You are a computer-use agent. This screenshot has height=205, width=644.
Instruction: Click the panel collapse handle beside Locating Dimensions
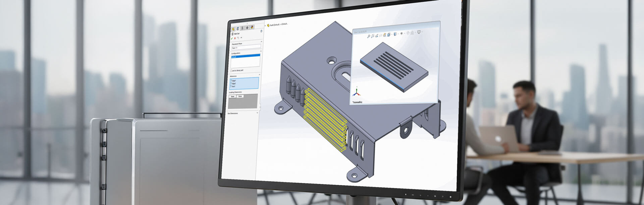click(x=260, y=107)
